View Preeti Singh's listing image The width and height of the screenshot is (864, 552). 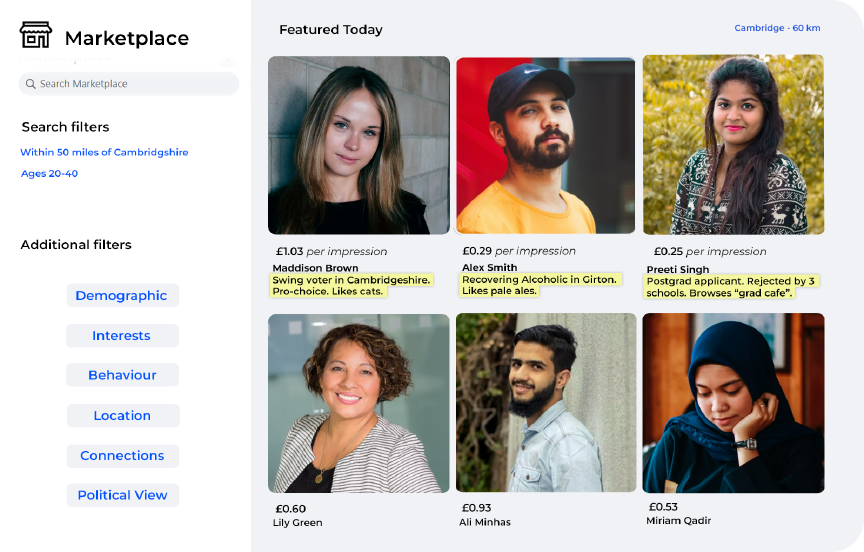(733, 145)
